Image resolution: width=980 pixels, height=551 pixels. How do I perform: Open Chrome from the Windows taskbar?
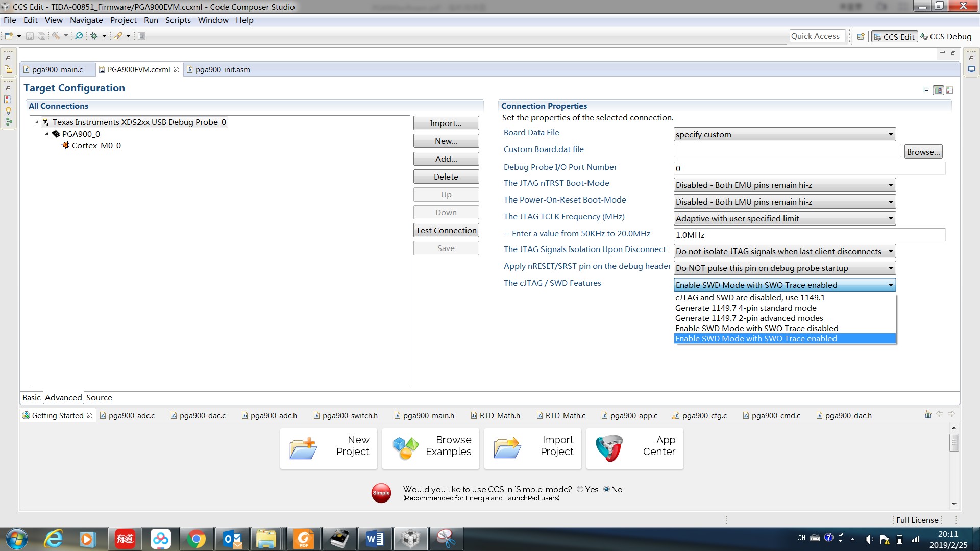(196, 539)
